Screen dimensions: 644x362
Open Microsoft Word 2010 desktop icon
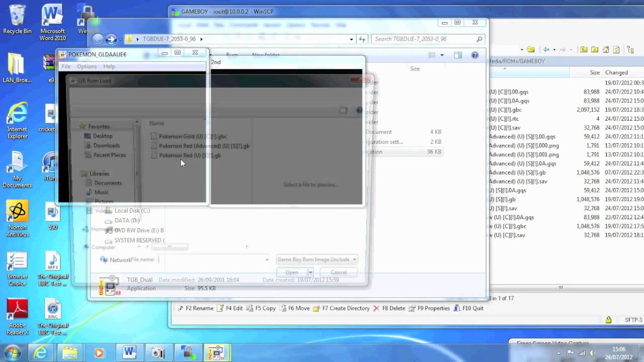(x=52, y=23)
